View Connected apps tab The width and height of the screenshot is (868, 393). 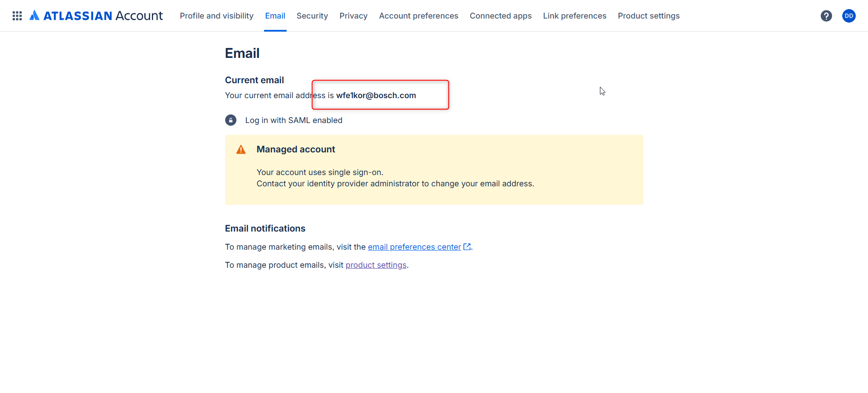(x=500, y=16)
